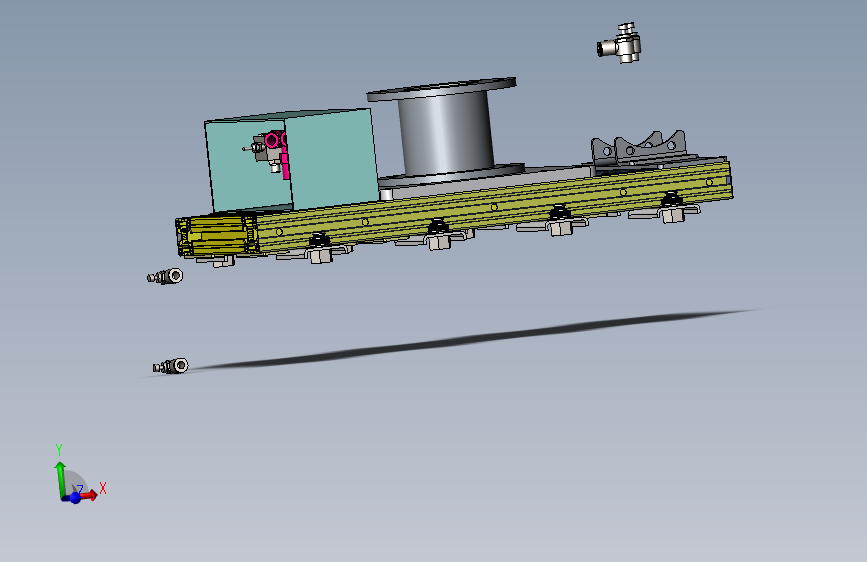Screen dimensions: 867x562
Task: Select the left end face of the yellow extrusion
Action: [217, 236]
